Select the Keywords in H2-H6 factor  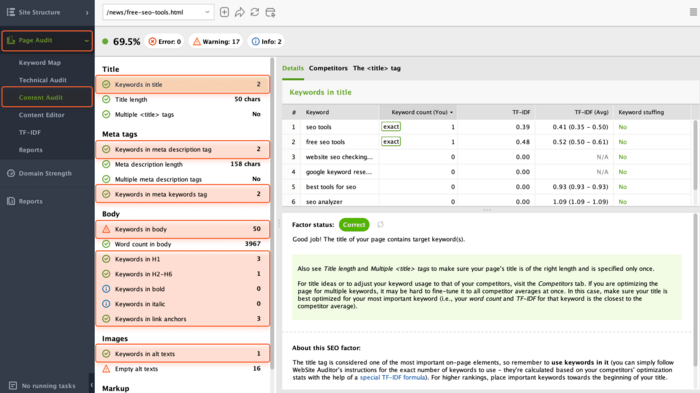click(x=183, y=274)
